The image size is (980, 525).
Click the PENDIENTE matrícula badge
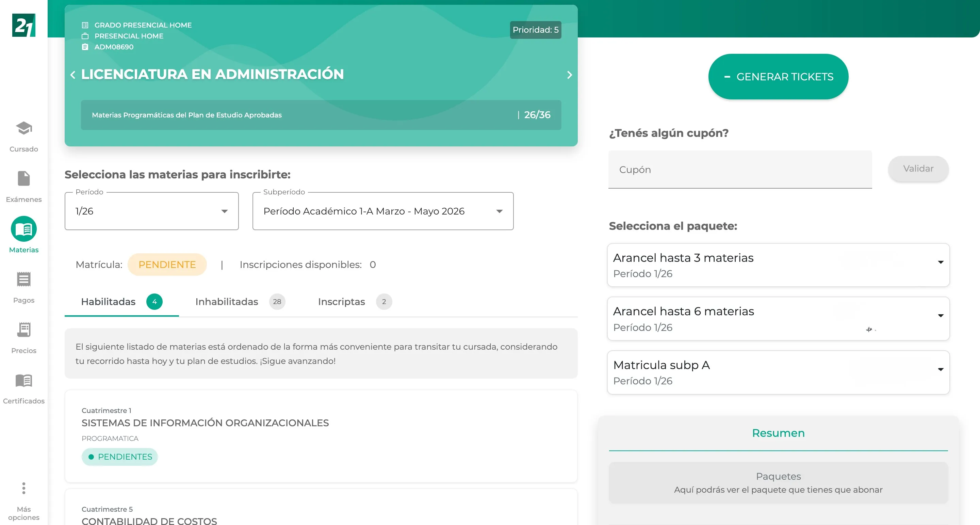167,264
